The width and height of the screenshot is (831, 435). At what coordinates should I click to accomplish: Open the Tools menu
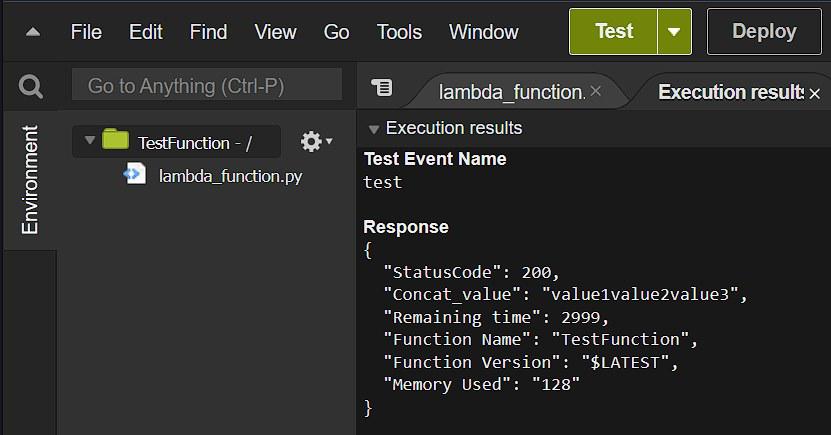(x=399, y=32)
